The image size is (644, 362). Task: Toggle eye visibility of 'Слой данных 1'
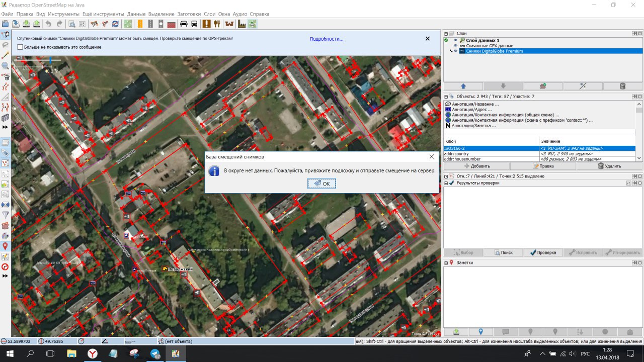click(455, 40)
